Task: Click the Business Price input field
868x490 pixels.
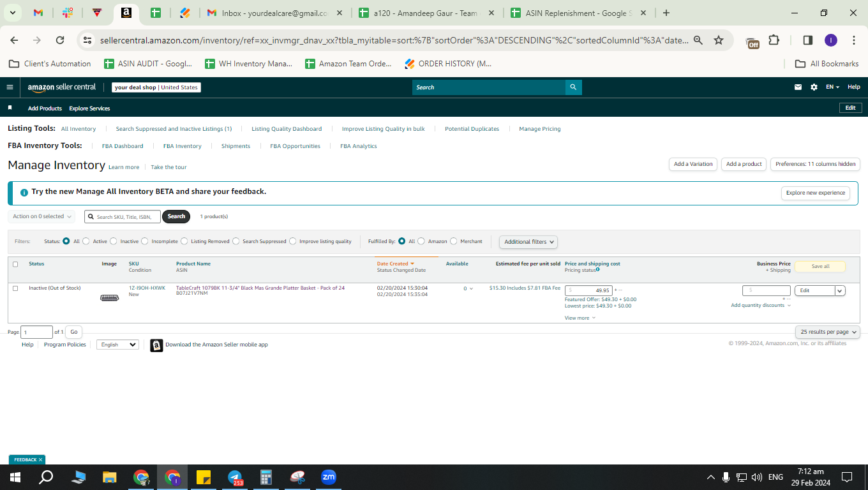Action: 767,290
